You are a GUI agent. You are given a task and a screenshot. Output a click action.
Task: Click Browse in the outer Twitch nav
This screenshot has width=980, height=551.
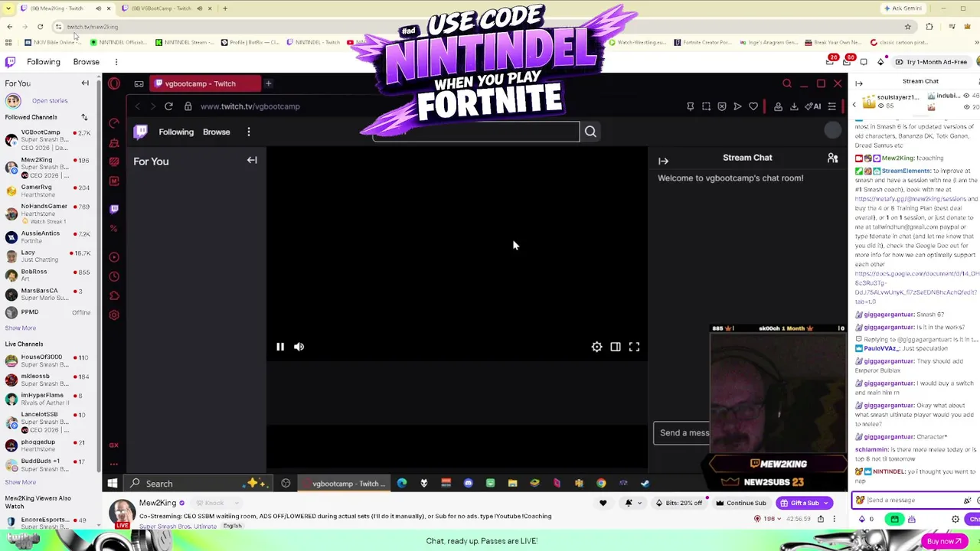click(x=87, y=62)
